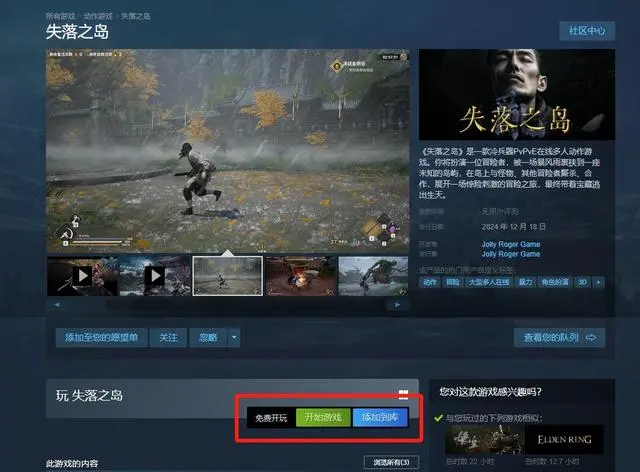Click the blue 添加到库 button
Image resolution: width=640 pixels, height=472 pixels.
pyautogui.click(x=380, y=417)
